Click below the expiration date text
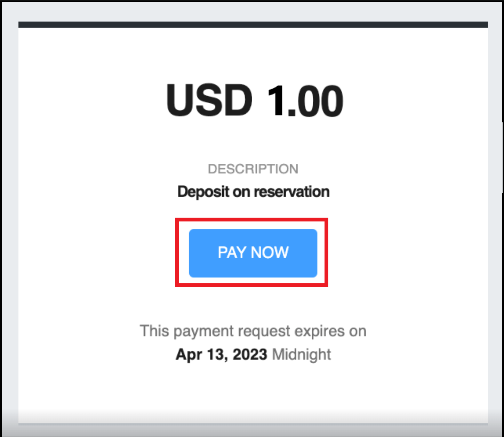The image size is (504, 437). (x=253, y=382)
